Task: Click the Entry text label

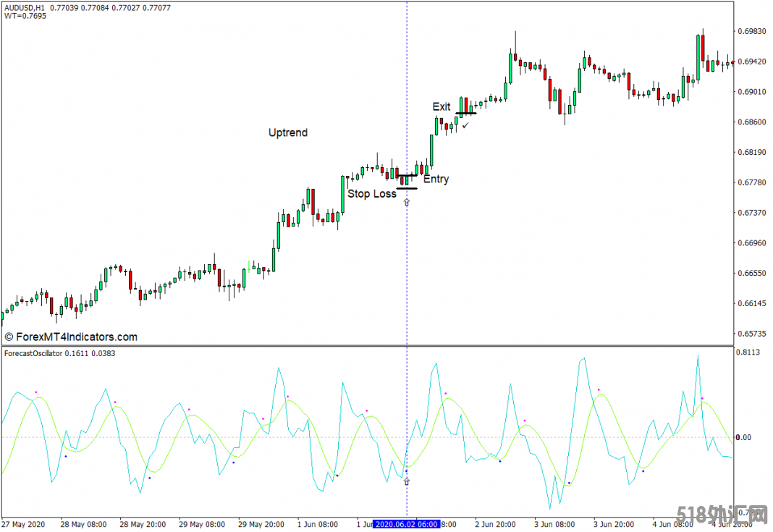Action: 436,180
